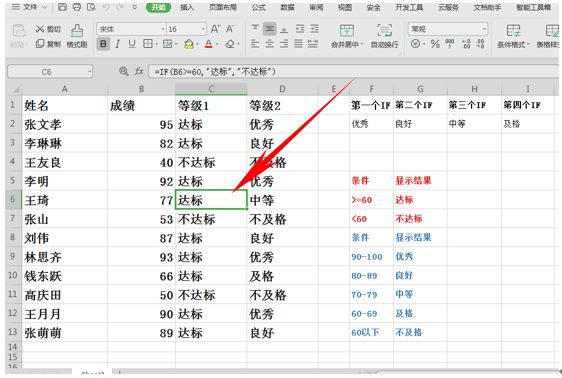The width and height of the screenshot is (562, 378).
Task: Switch to the 视图 (View) tab
Action: (344, 7)
